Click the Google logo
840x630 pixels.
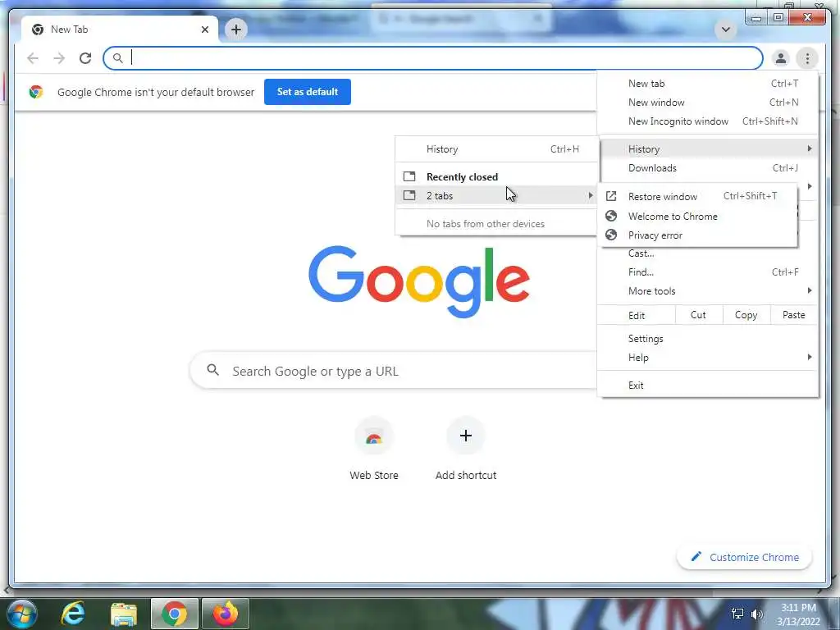pos(419,281)
